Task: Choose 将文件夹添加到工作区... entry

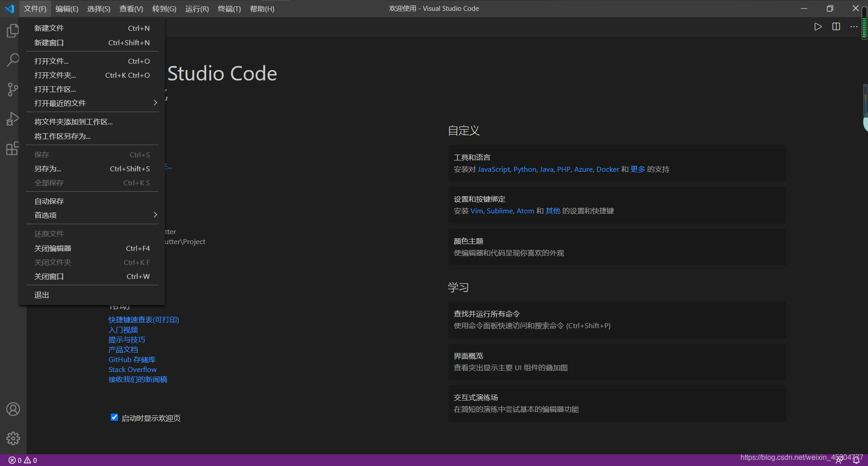Action: pyautogui.click(x=92, y=122)
